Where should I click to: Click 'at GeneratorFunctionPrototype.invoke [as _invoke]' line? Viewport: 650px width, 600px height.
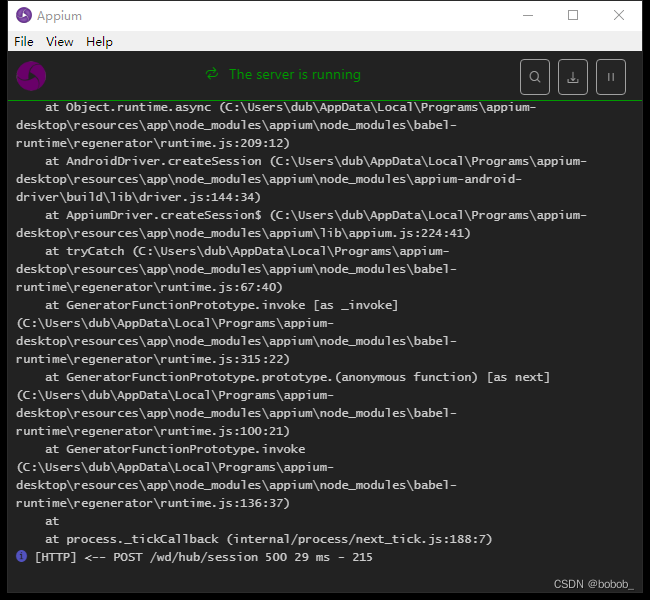pyautogui.click(x=221, y=305)
